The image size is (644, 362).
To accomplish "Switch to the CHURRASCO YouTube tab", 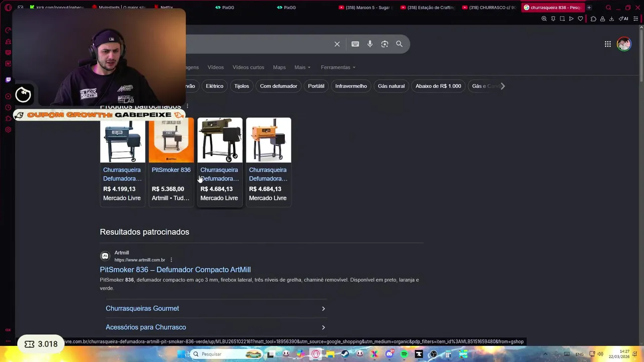I will coord(490,8).
